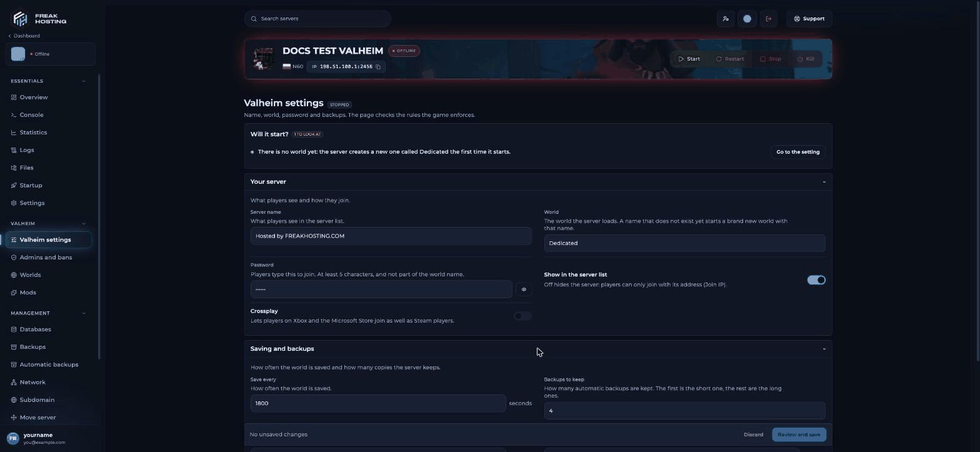Screen dimensions: 980x452
Task: Open the Backups page
Action: pos(48,347)
